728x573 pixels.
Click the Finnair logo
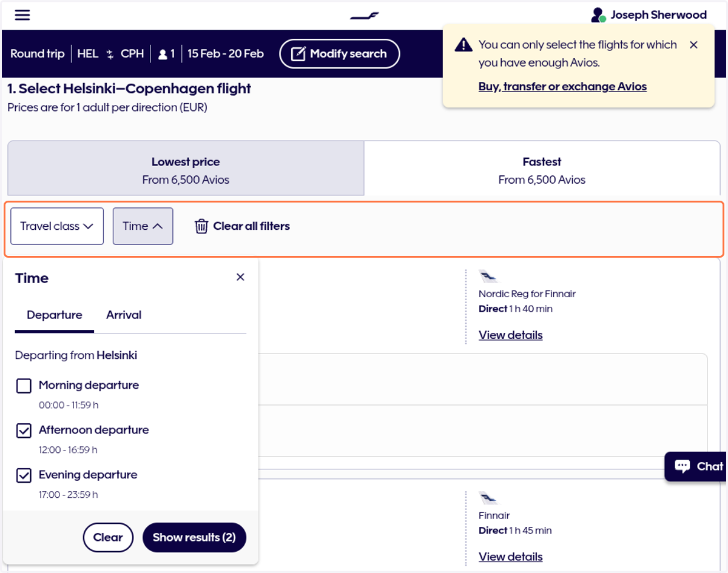tap(364, 16)
